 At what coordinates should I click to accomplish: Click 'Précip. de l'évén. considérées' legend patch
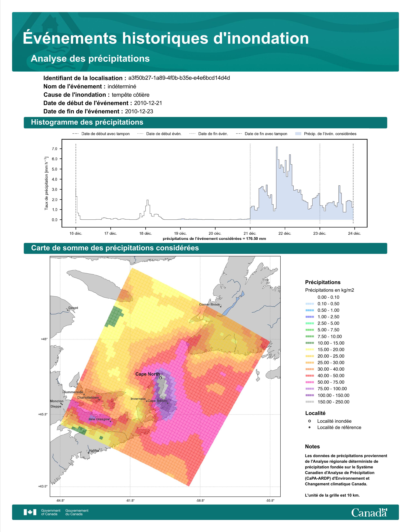coord(298,134)
